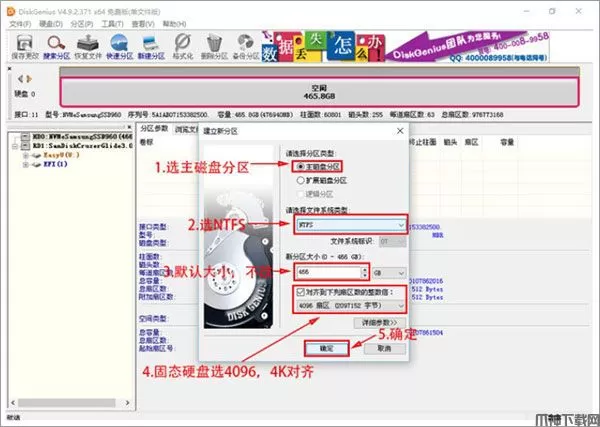
Task: Click the 新建分区 (new partition) toolbar icon
Action: click(151, 47)
